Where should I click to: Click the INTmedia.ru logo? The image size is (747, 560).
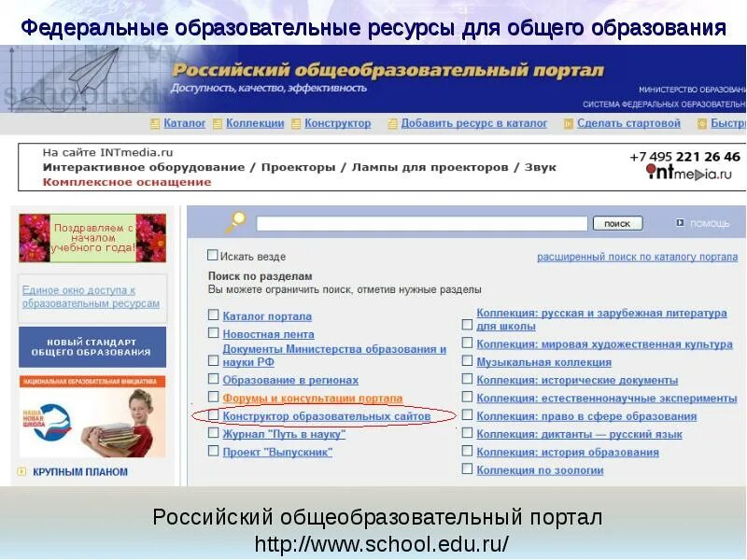point(688,173)
